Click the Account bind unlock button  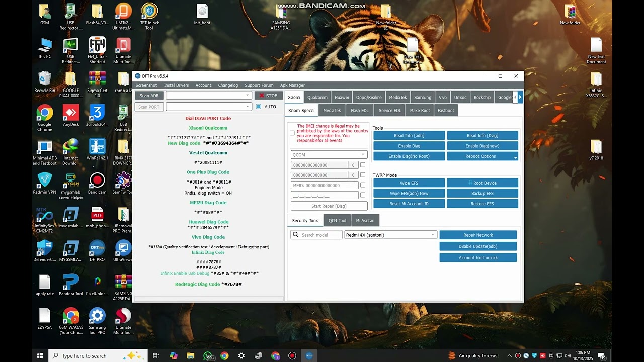(x=478, y=258)
